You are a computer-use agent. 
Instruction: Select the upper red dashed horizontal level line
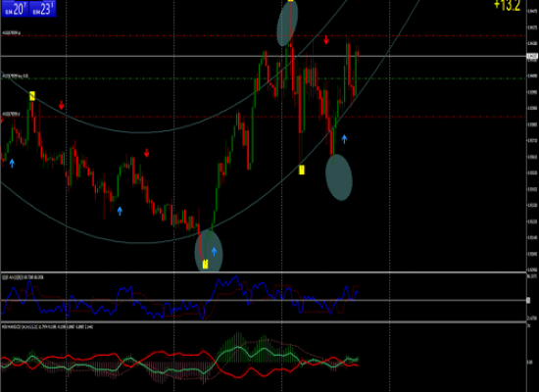click(264, 35)
